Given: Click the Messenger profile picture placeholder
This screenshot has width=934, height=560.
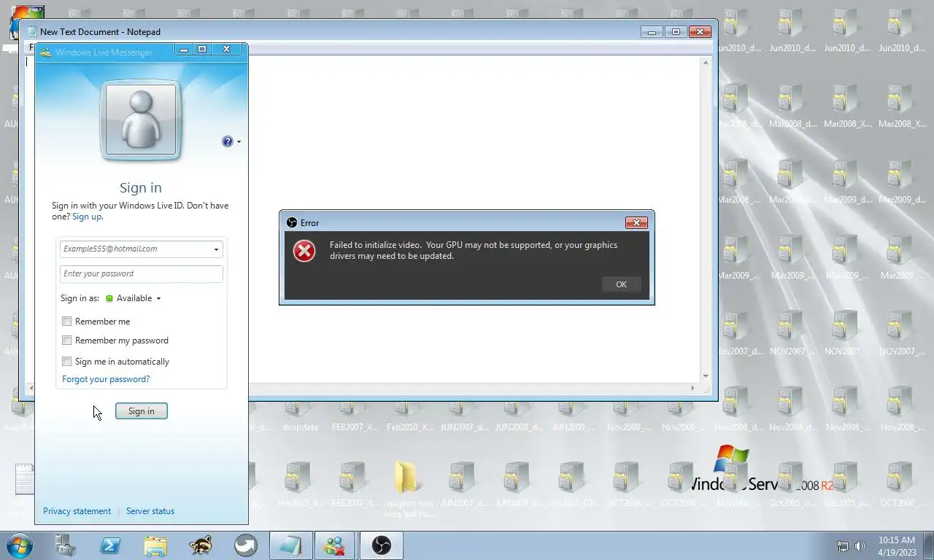Looking at the screenshot, I should coord(141,121).
